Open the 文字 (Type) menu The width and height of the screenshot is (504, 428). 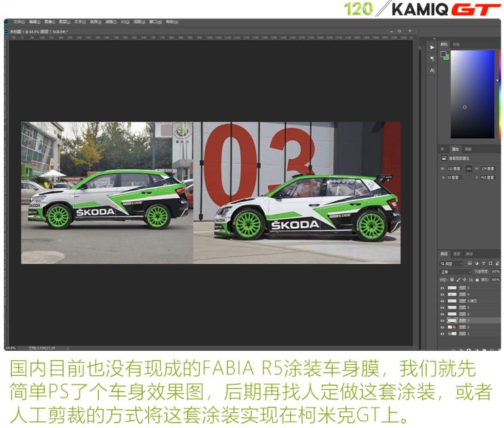pos(80,22)
